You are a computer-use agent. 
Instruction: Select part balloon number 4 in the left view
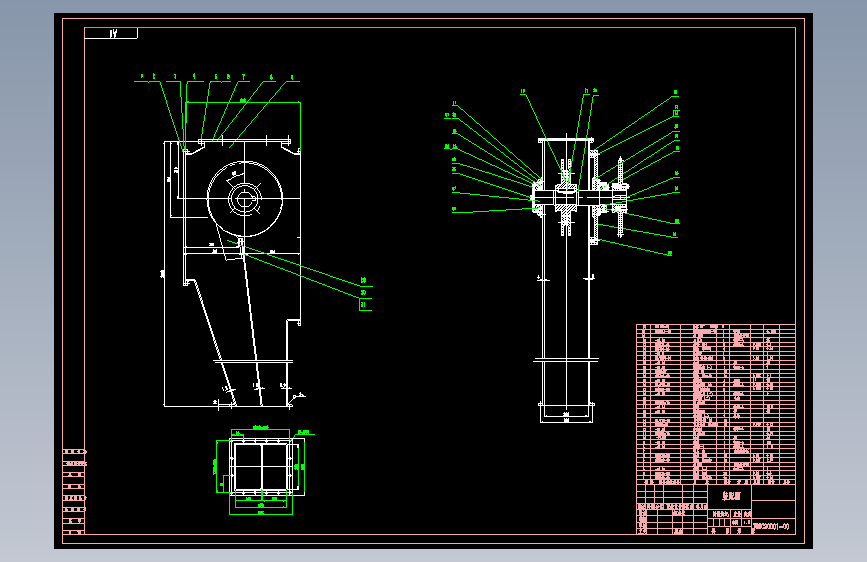[194, 76]
